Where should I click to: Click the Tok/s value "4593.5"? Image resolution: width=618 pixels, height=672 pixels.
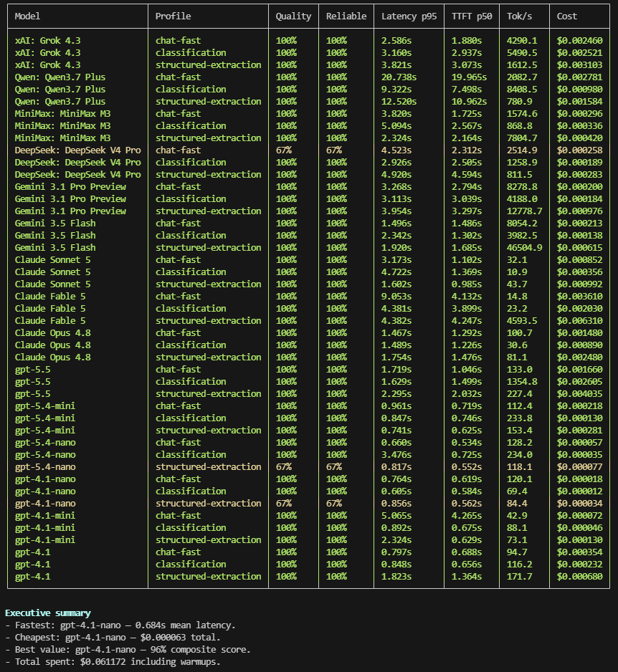522,320
